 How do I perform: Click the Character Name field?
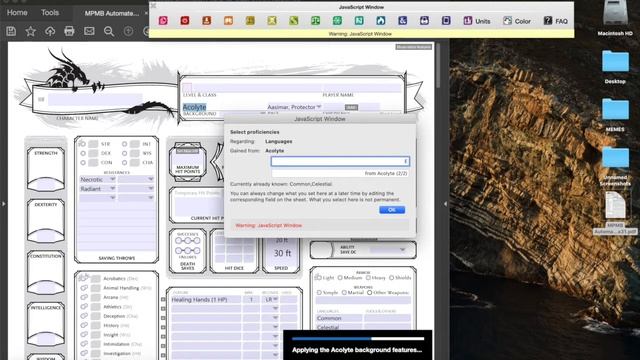point(95,100)
